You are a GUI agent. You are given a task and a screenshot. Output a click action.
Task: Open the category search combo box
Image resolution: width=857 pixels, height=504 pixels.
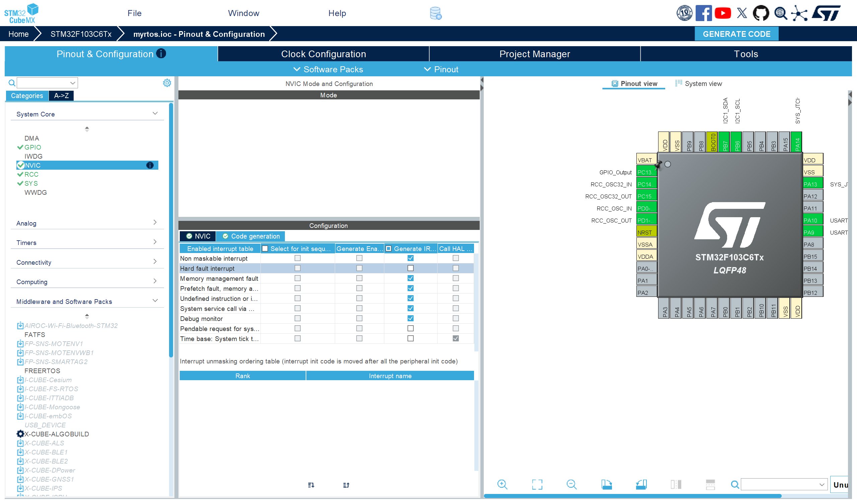47,83
